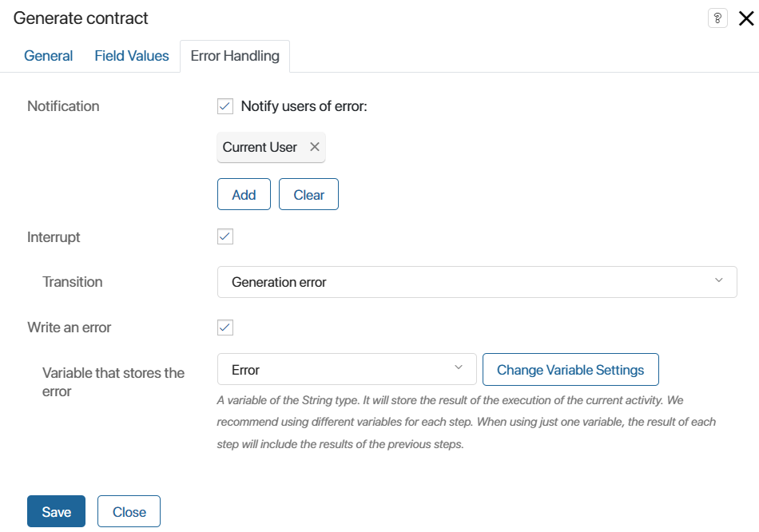Disable the Write an error checkbox

(x=225, y=328)
